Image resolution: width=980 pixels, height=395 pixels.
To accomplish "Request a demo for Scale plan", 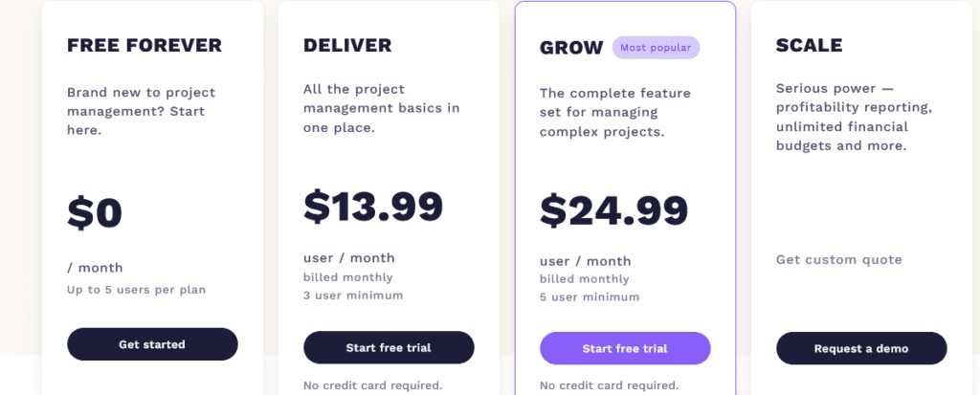I will tap(861, 348).
